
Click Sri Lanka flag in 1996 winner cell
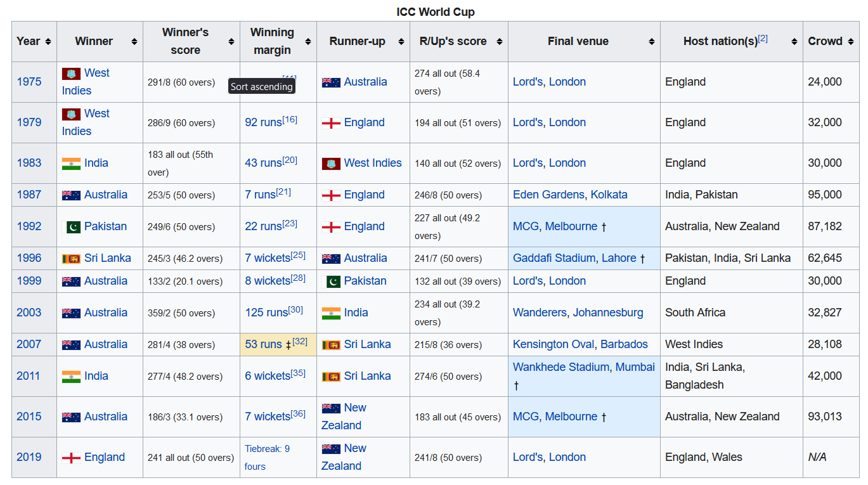pos(71,259)
